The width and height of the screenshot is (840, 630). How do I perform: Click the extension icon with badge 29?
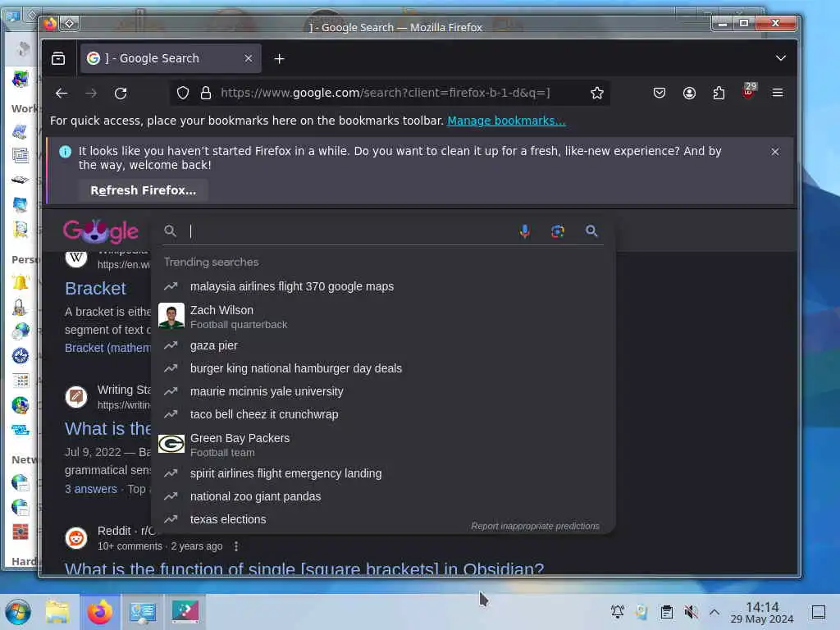coord(749,91)
